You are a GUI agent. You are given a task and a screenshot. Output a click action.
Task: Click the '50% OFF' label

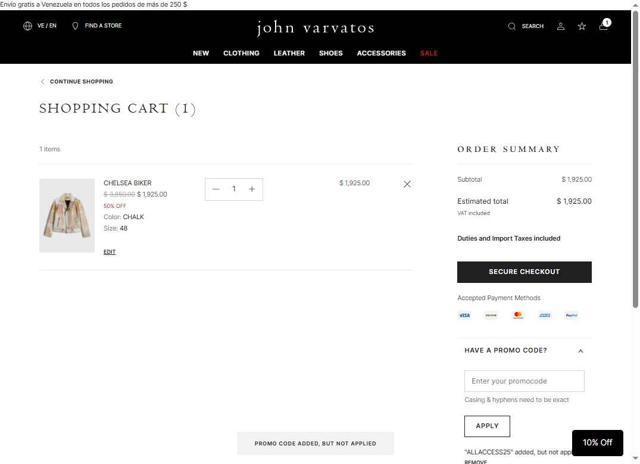(115, 206)
